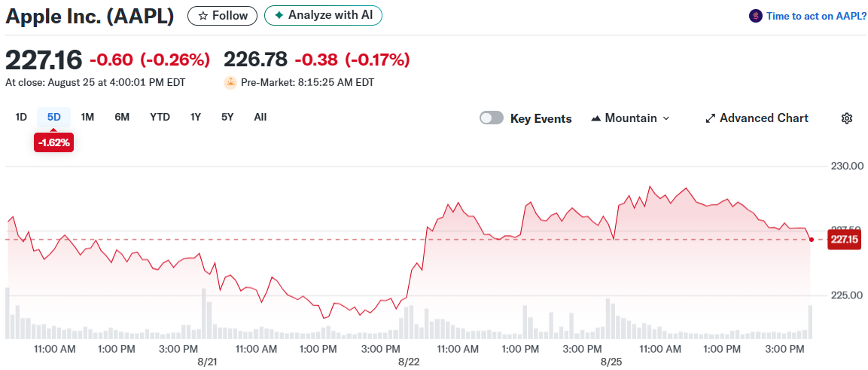The height and width of the screenshot is (370, 868).
Task: Show the All time range
Action: 260,117
